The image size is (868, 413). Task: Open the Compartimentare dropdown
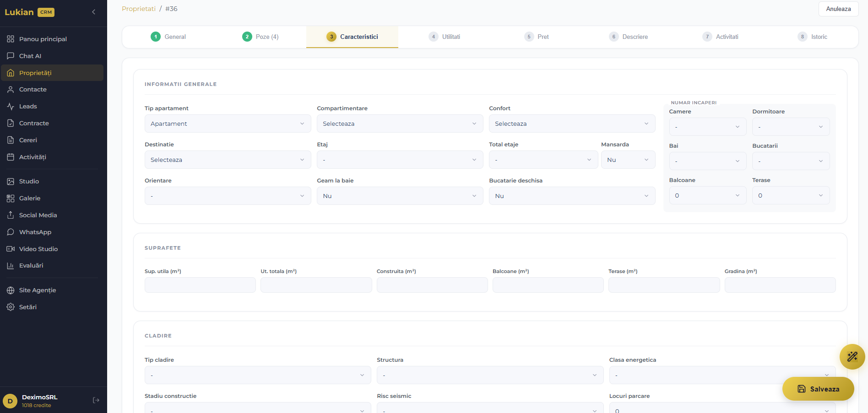coord(399,123)
